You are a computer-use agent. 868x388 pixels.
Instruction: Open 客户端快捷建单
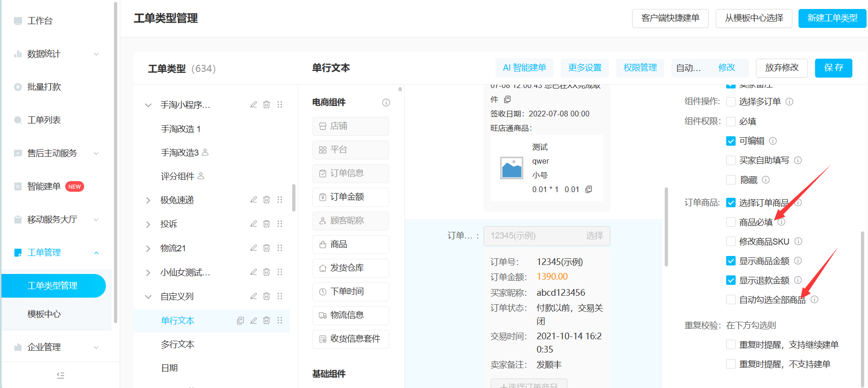[x=670, y=18]
